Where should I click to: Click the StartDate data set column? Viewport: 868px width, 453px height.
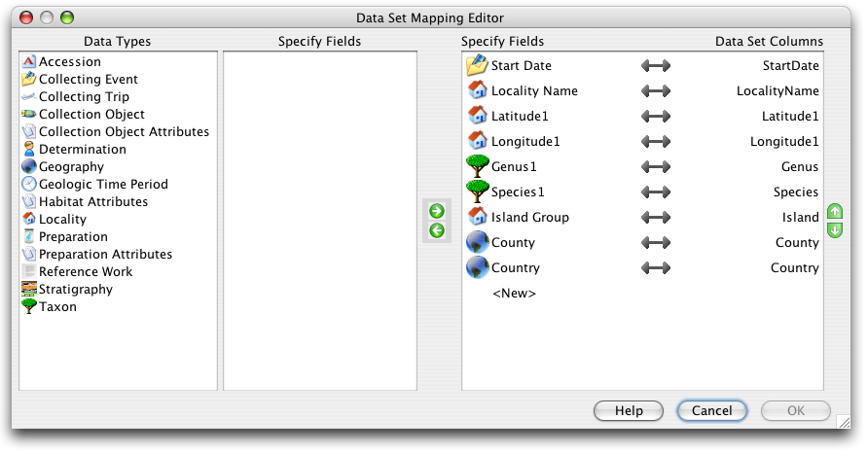[790, 66]
